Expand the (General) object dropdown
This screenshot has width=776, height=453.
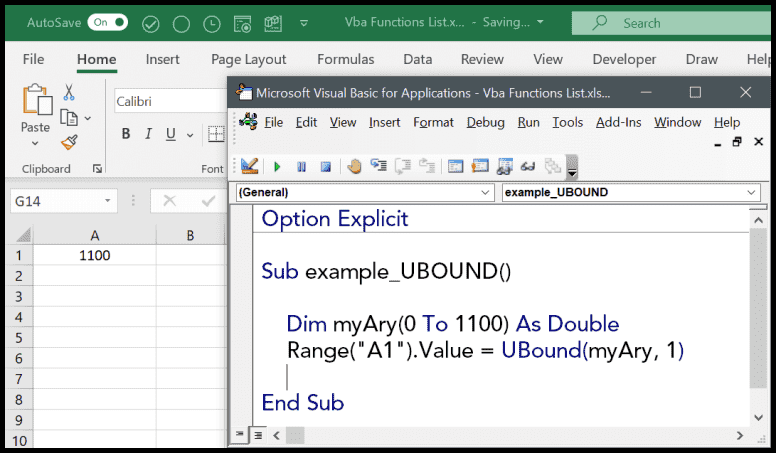pos(486,192)
